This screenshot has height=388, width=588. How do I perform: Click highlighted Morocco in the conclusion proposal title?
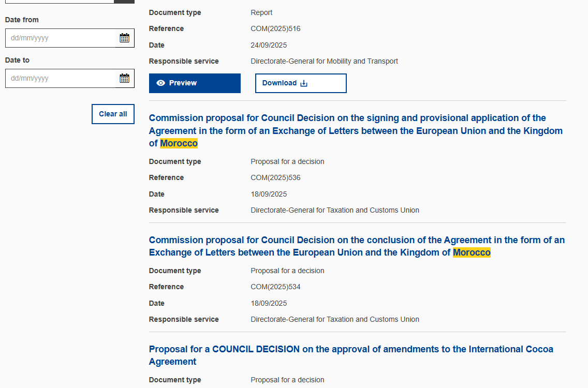point(472,252)
